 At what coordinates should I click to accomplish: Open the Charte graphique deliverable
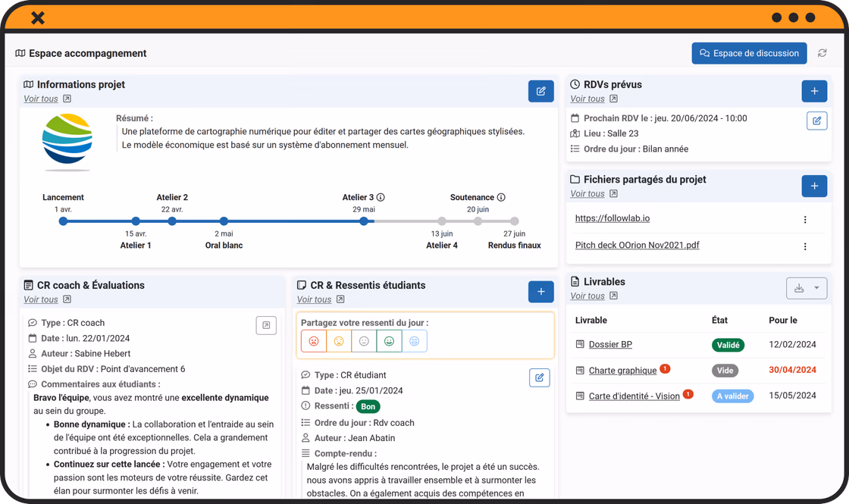click(622, 371)
